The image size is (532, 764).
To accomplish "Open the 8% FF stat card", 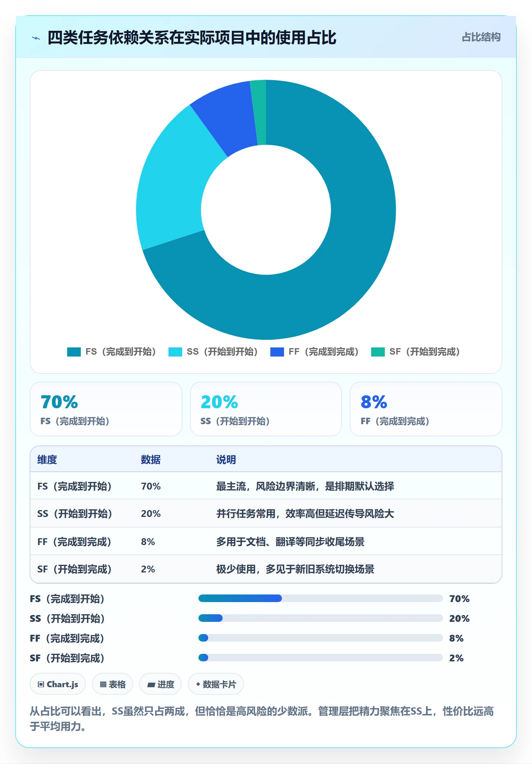I will tap(426, 409).
